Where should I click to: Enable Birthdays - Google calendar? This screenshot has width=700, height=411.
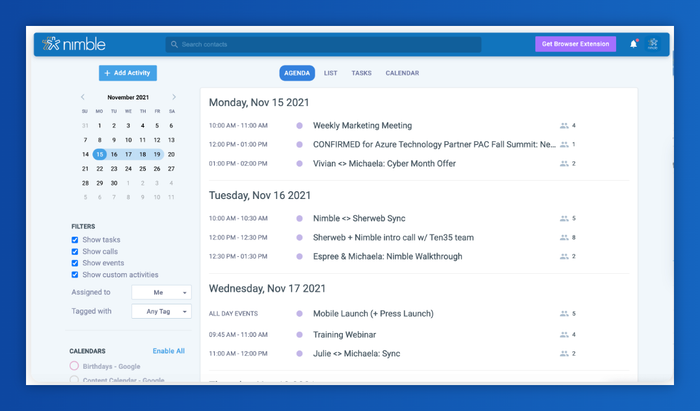[74, 366]
